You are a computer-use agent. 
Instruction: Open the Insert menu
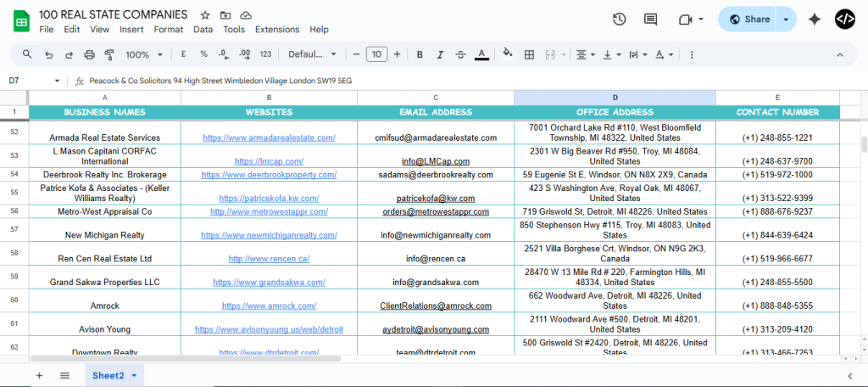click(131, 30)
